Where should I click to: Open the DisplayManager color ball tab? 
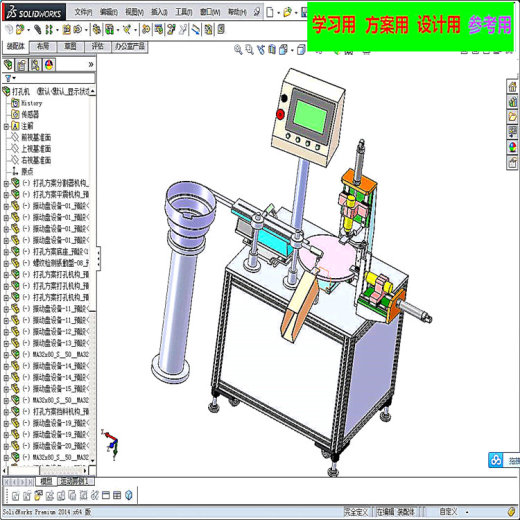[x=49, y=65]
